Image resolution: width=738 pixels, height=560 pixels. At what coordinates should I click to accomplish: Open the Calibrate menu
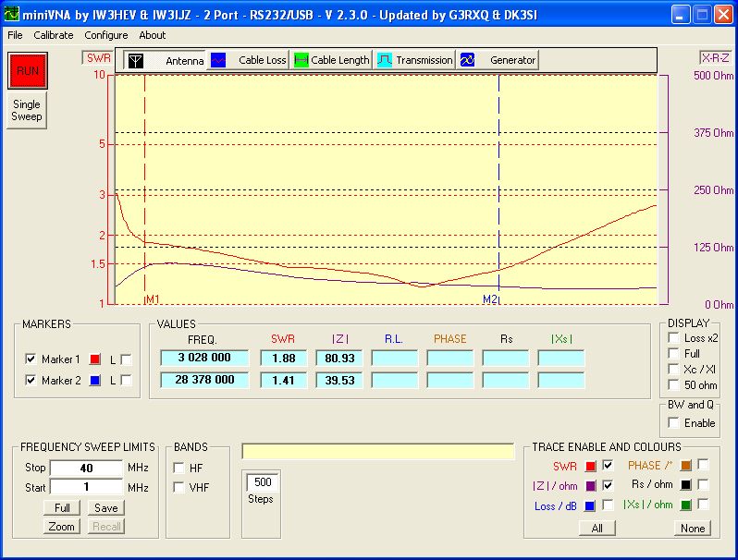(x=54, y=35)
